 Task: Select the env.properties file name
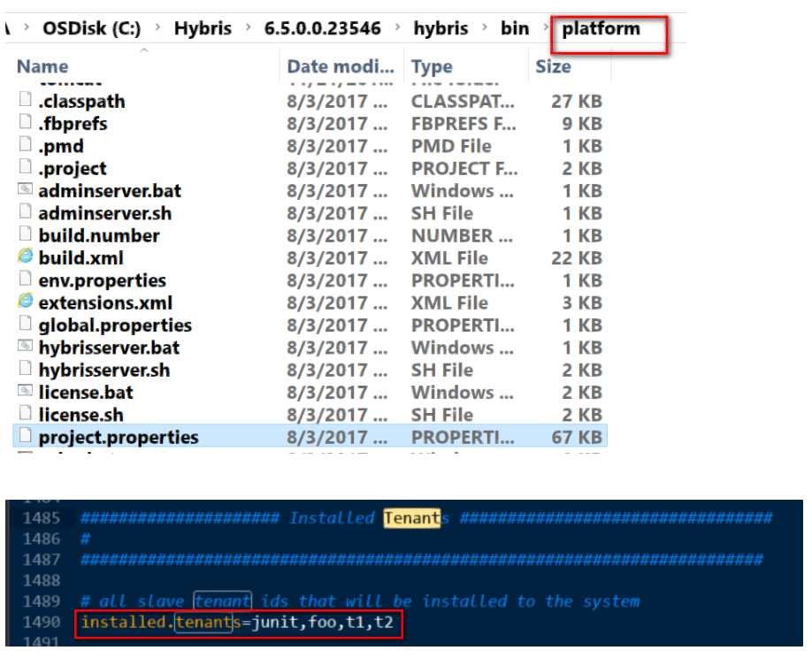[x=103, y=280]
